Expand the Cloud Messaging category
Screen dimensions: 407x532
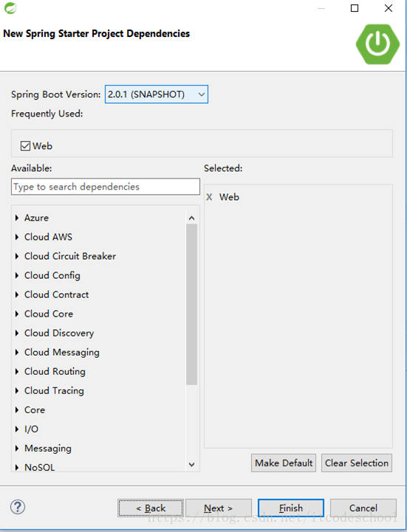[x=17, y=352]
